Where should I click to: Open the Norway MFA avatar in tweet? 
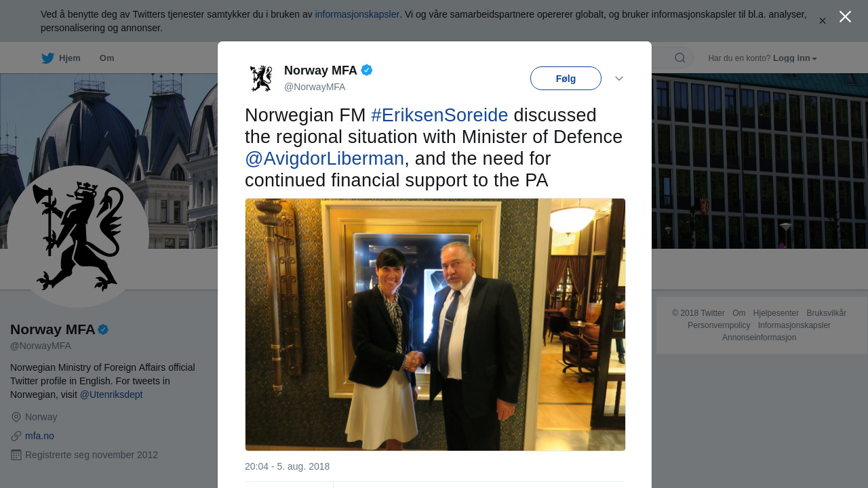pos(261,79)
